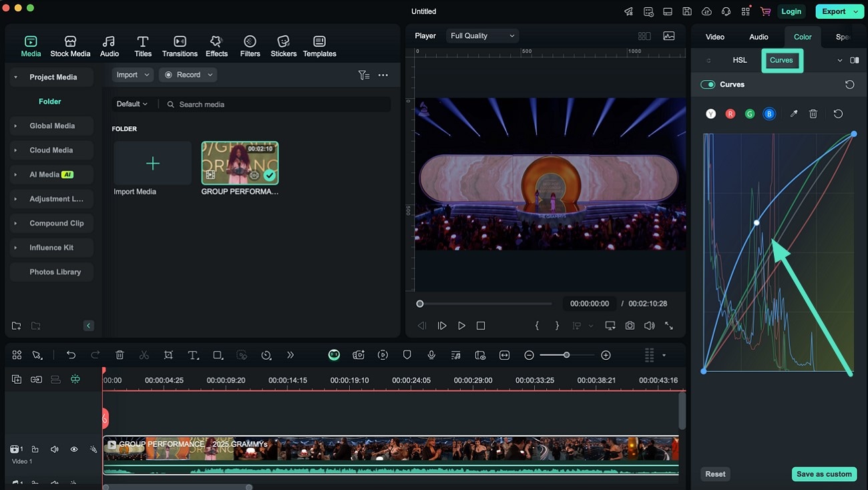The height and width of the screenshot is (490, 868).
Task: Delete curve point with trash icon
Action: tap(813, 114)
